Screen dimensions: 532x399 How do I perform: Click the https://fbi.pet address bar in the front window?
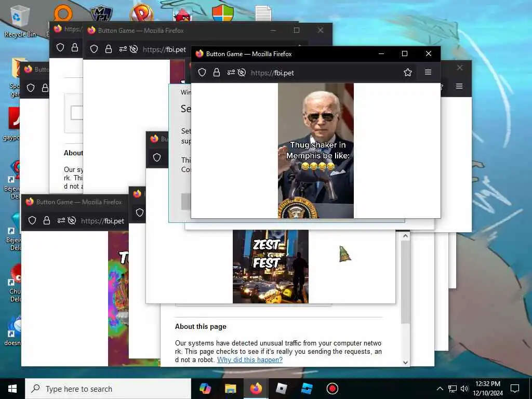click(272, 73)
